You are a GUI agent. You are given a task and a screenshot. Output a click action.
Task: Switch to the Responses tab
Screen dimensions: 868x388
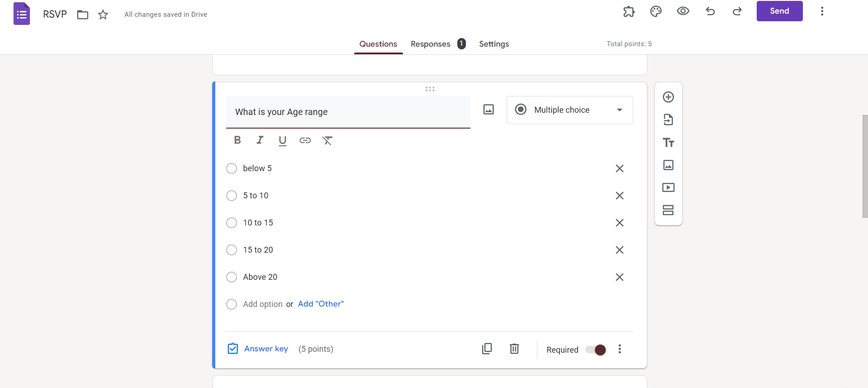point(431,44)
